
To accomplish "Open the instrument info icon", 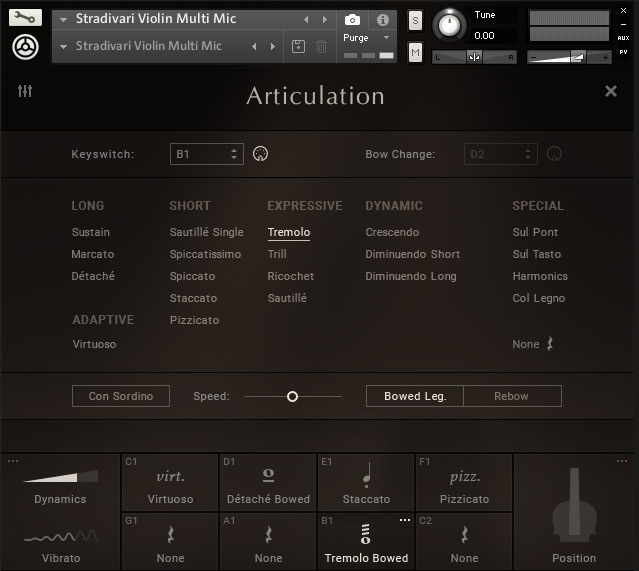I will tap(382, 20).
